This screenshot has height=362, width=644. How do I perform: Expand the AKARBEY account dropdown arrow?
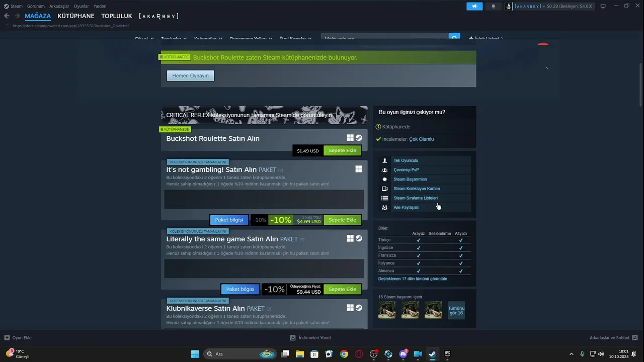(543, 7)
